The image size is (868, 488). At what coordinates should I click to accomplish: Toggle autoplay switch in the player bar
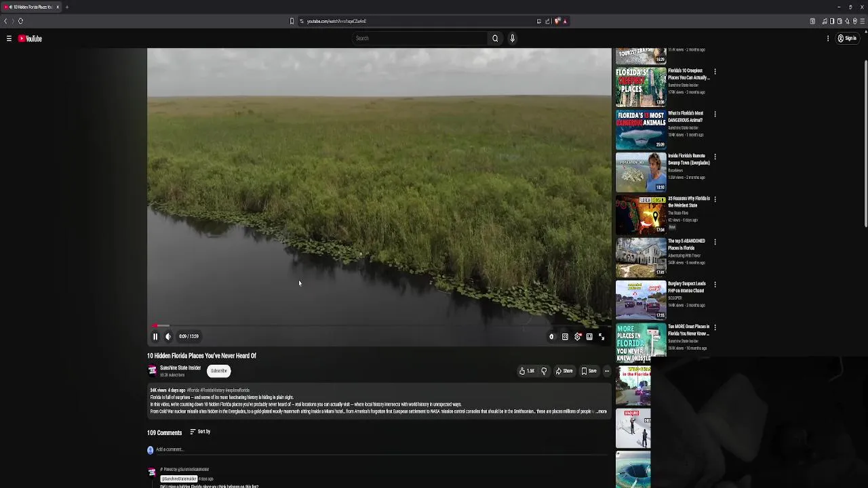(x=551, y=336)
